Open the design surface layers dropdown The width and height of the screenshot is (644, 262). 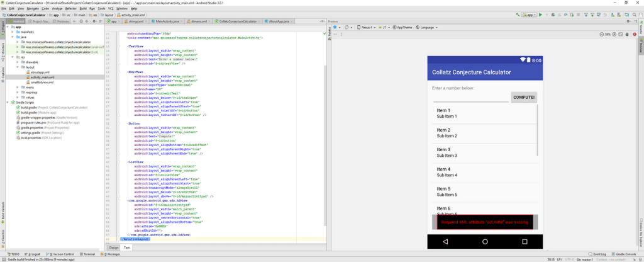[x=337, y=28]
